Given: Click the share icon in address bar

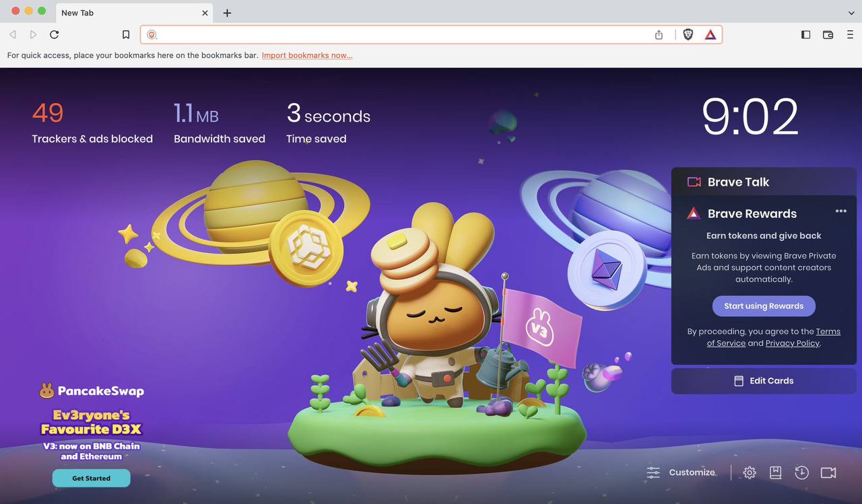Looking at the screenshot, I should (659, 34).
